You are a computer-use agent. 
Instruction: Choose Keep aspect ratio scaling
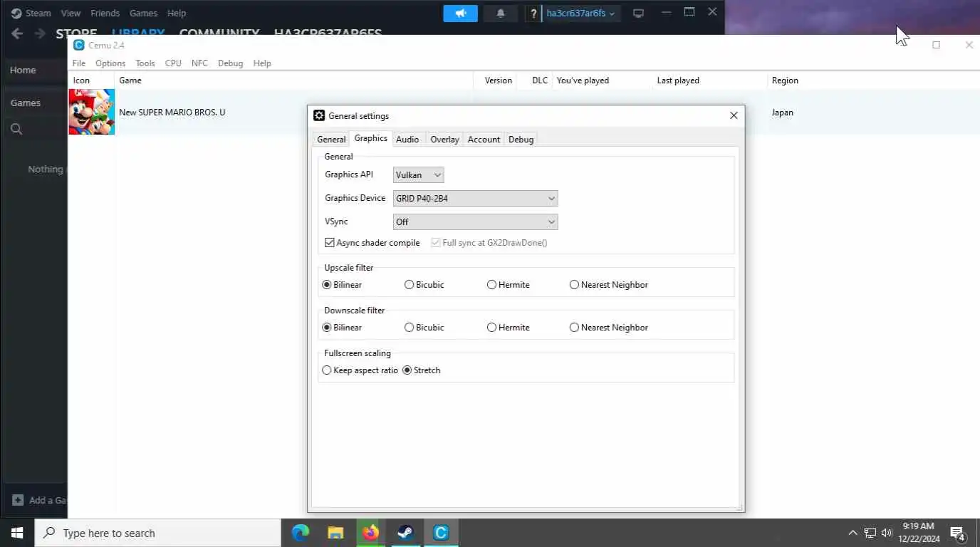(x=327, y=370)
